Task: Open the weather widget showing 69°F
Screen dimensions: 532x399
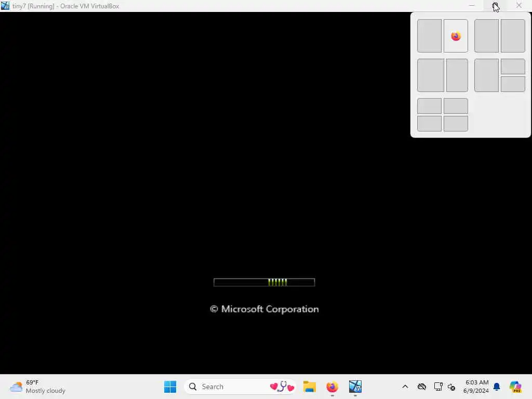Action: coord(37,387)
